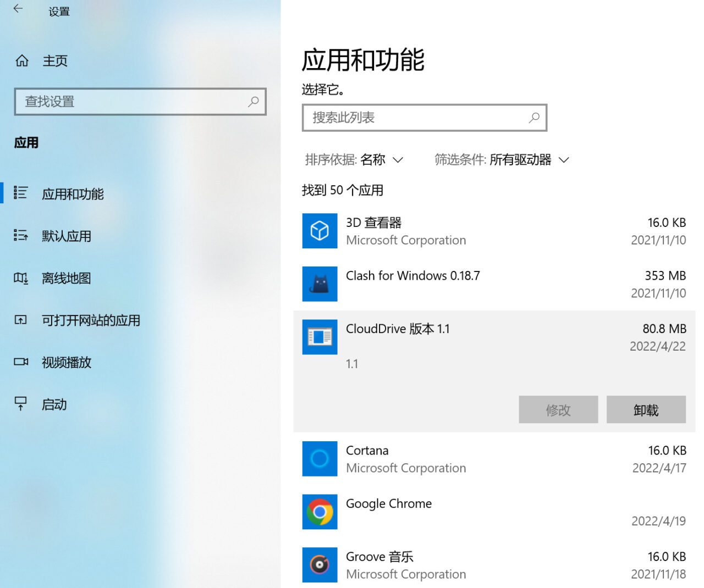Click the Clash for Windows cat icon
This screenshot has width=704, height=588.
(x=320, y=284)
